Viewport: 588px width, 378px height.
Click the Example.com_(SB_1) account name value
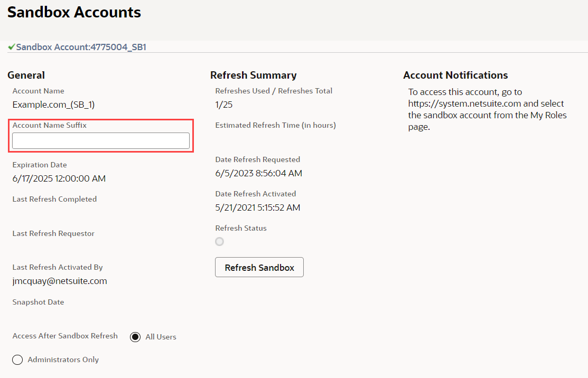pyautogui.click(x=53, y=105)
